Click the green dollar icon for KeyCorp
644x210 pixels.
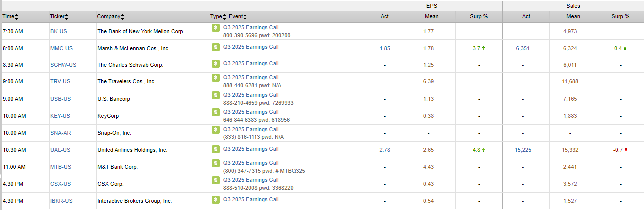[x=216, y=112]
